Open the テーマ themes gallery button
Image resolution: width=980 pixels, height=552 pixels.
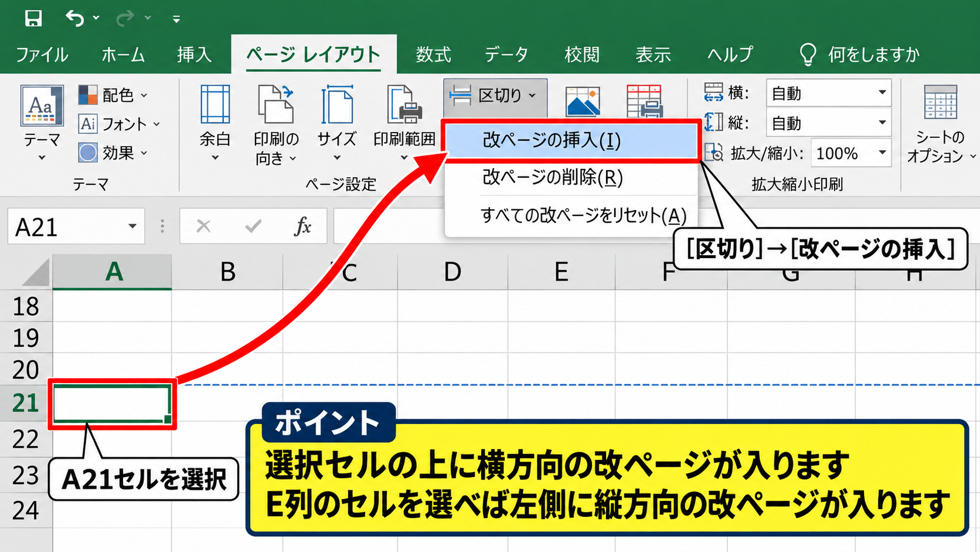click(42, 122)
